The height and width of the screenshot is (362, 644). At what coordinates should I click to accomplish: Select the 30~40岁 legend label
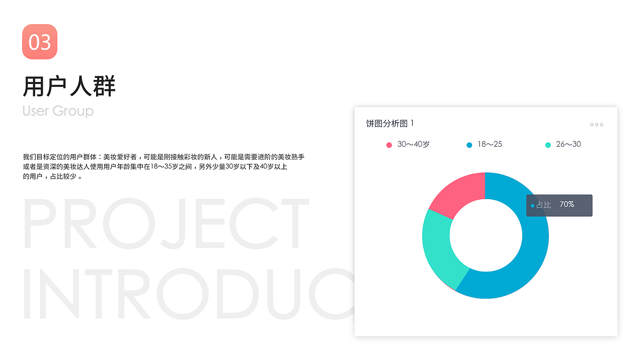click(414, 144)
